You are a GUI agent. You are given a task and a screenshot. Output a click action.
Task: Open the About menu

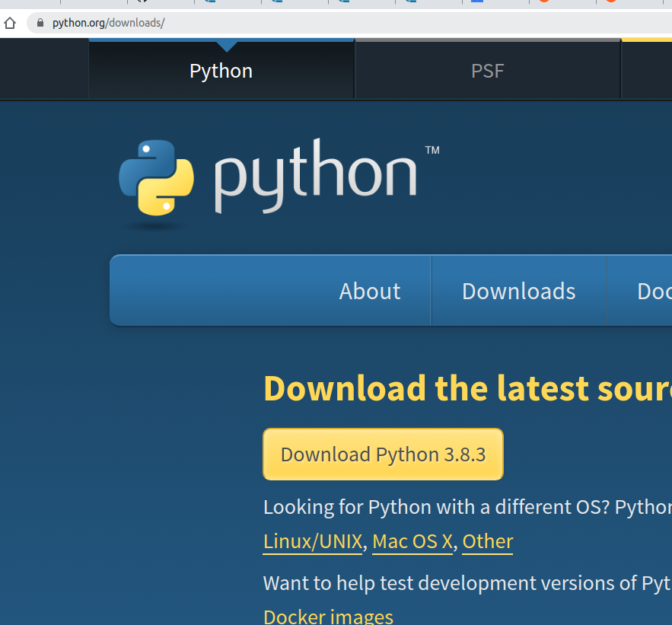(370, 291)
